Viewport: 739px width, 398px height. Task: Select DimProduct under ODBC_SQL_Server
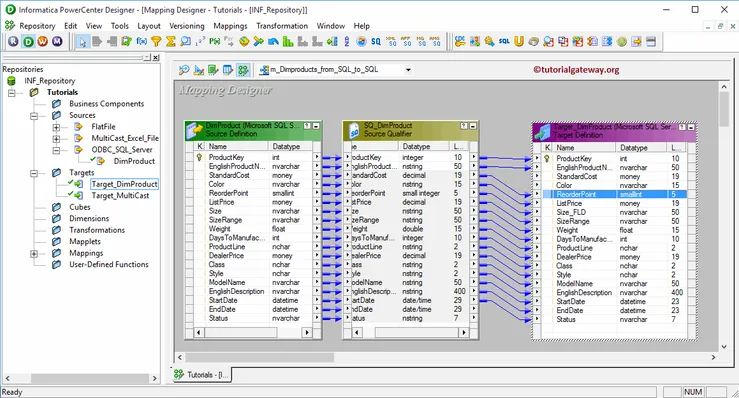click(x=134, y=161)
